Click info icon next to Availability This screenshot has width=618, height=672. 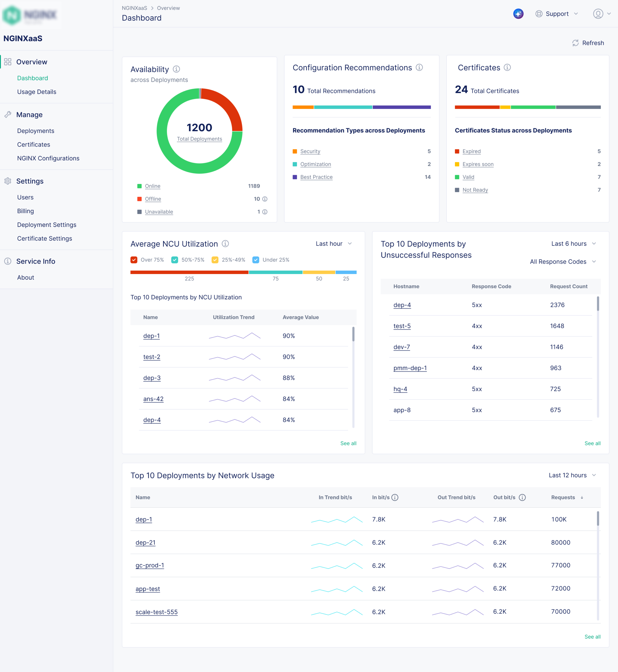176,69
